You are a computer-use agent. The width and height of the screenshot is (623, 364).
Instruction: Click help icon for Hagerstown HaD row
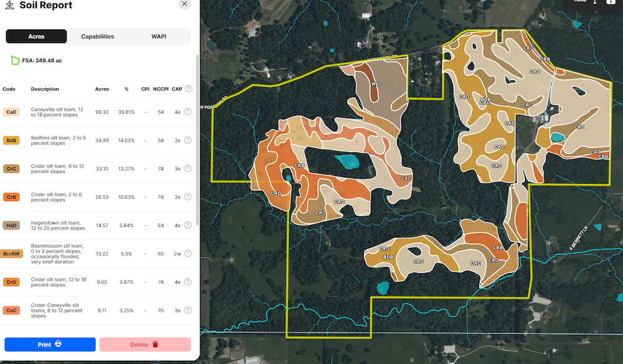pos(188,225)
